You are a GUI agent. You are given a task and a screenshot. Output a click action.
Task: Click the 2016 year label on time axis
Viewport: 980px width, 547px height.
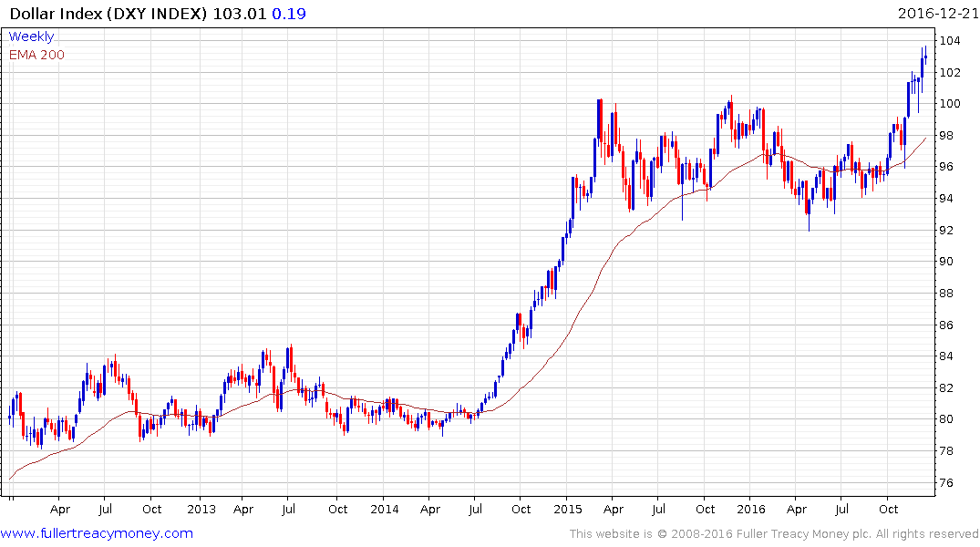coord(750,509)
